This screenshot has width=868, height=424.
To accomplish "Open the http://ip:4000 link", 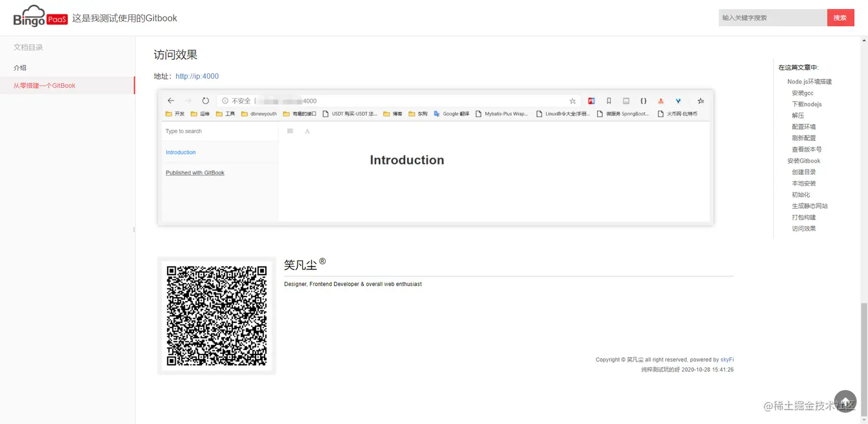I will (x=197, y=76).
